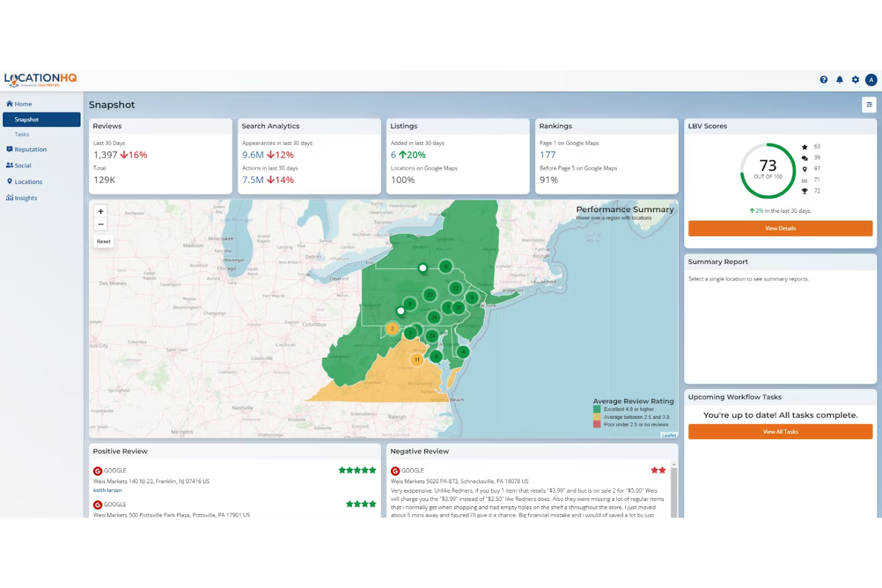Viewport: 882px width, 588px height.
Task: Click the trophy icon in LBV Scores
Action: pos(805,191)
